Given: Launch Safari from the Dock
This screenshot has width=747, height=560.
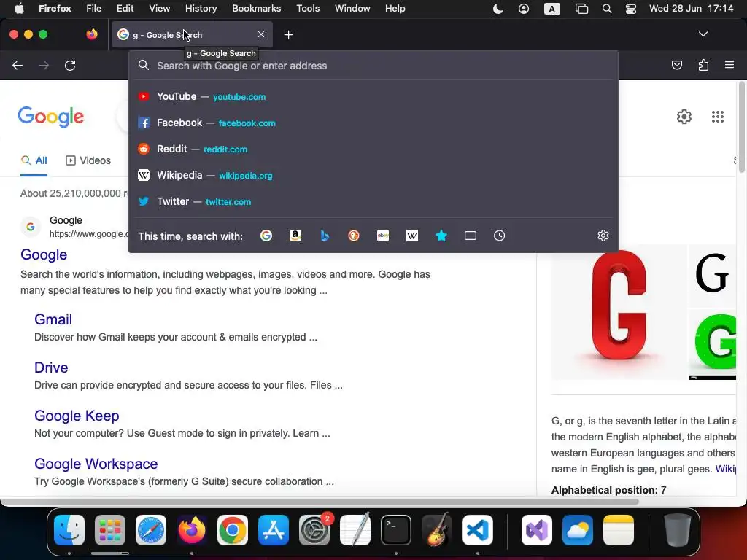Looking at the screenshot, I should [151, 530].
